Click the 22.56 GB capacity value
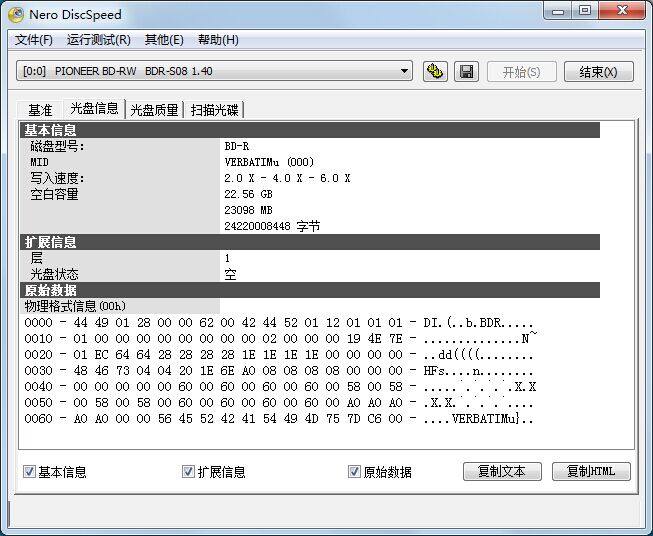 (248, 194)
